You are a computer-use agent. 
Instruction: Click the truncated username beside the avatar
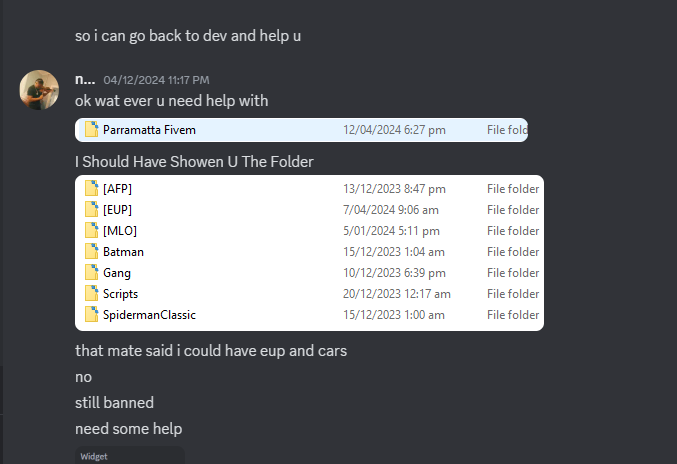click(84, 79)
